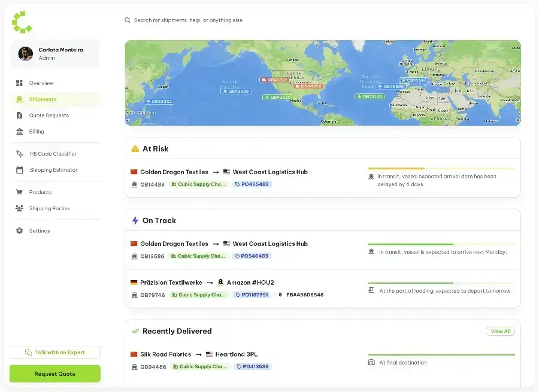Click the PO546483 tag
This screenshot has width=539, height=392.
[x=252, y=256]
